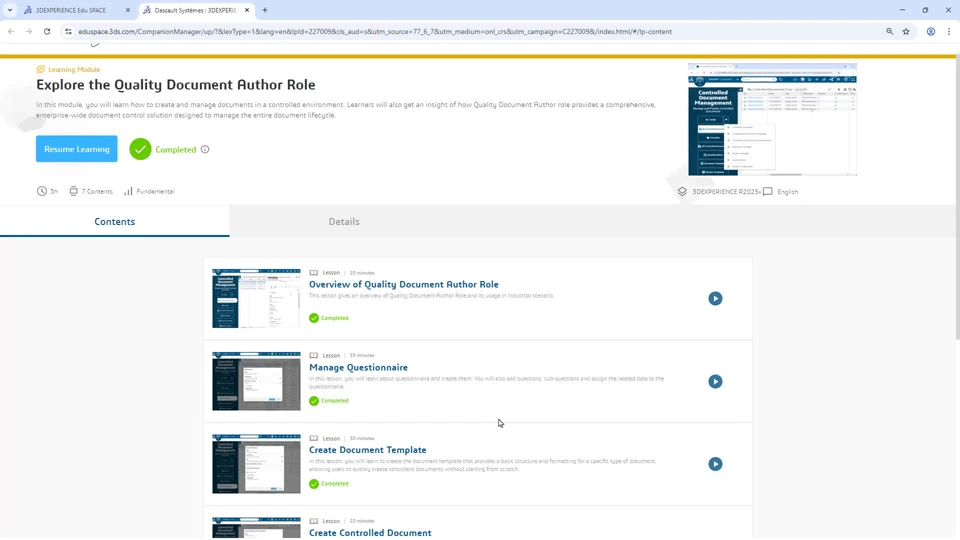Reload the page with browser refresh icon
Image resolution: width=960 pixels, height=540 pixels.
[x=47, y=31]
